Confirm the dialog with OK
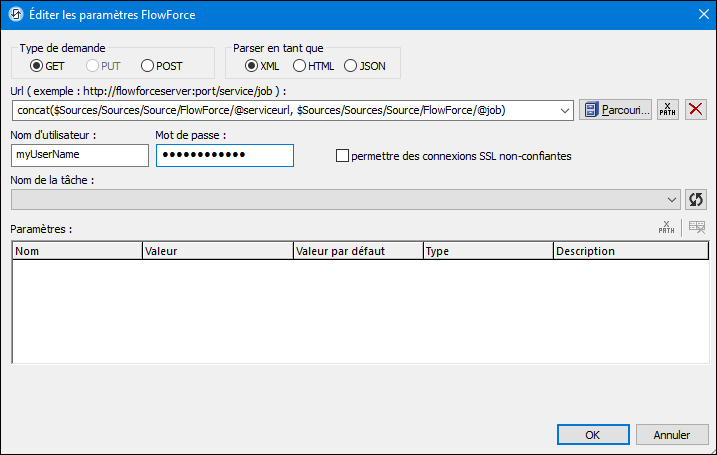The height and width of the screenshot is (455, 717). click(x=593, y=435)
